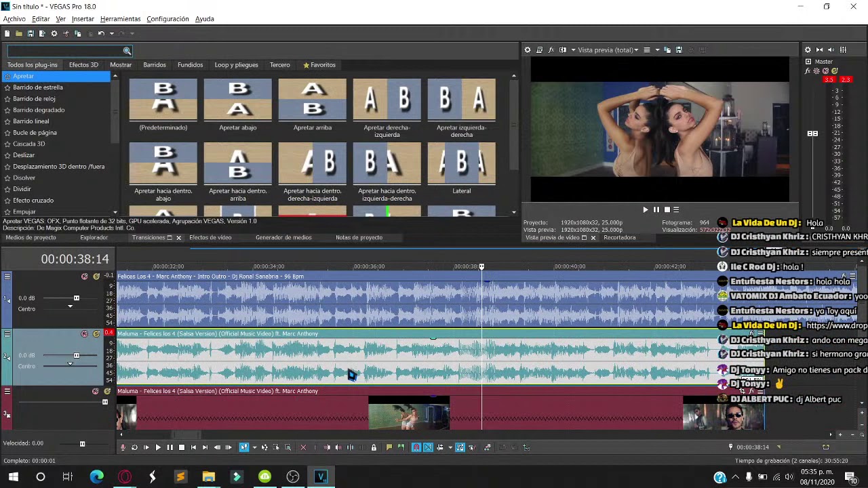The height and width of the screenshot is (488, 868).
Task: Click the plug-in search magnifier icon
Action: [x=127, y=51]
